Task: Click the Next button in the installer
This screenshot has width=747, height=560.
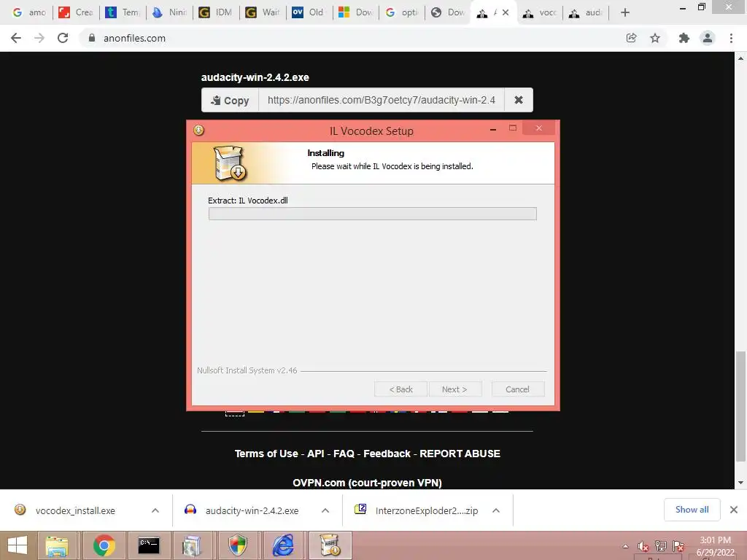Action: (454, 389)
